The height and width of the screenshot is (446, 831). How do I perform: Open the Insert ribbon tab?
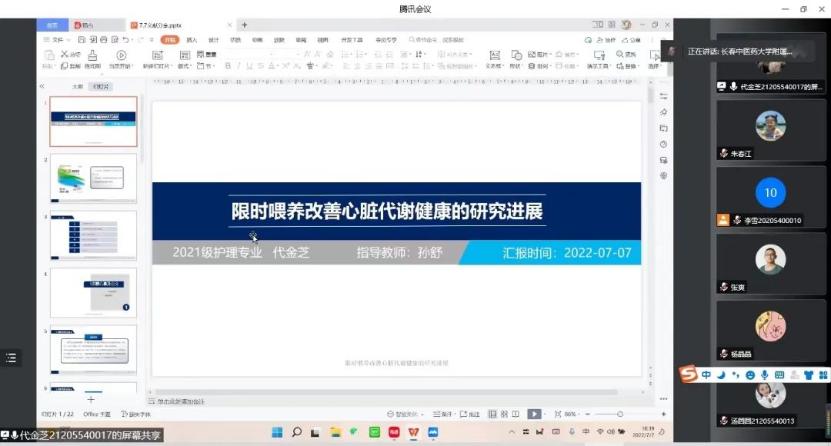(192, 40)
